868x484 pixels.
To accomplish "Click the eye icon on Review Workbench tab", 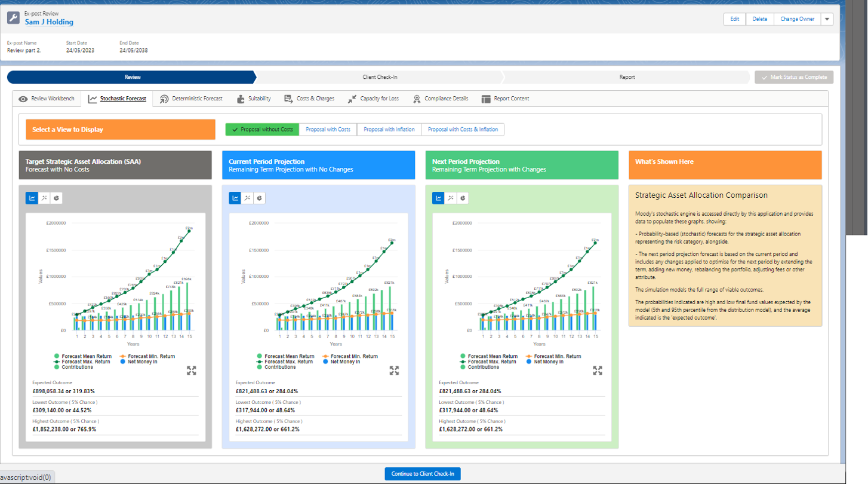I will click(x=23, y=99).
